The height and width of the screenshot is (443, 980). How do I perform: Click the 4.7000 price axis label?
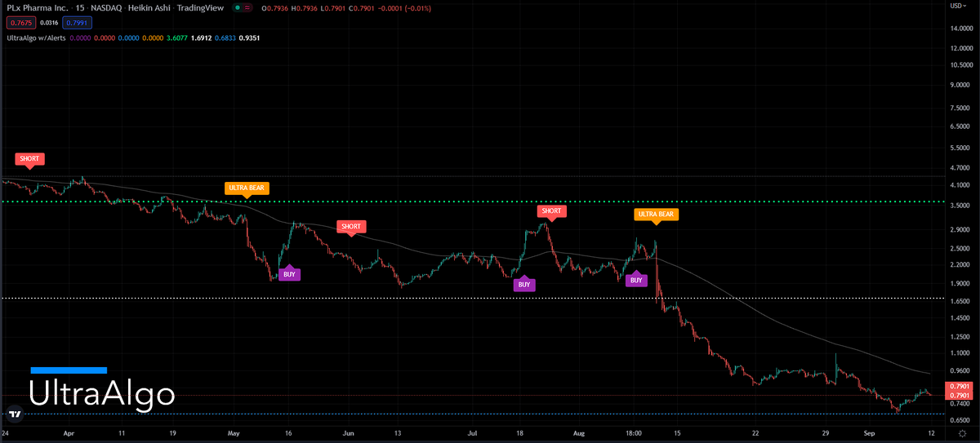click(x=960, y=167)
